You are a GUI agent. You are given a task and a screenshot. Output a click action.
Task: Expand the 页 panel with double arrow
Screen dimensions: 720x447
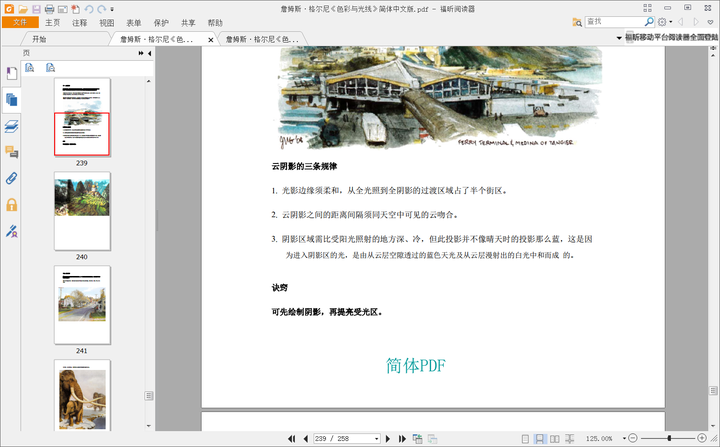click(141, 53)
